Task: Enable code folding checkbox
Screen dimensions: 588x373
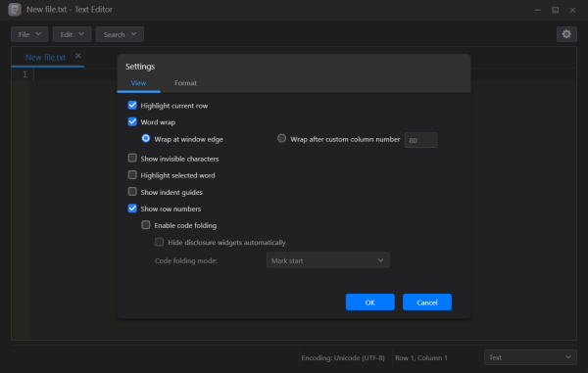Action: click(x=146, y=225)
